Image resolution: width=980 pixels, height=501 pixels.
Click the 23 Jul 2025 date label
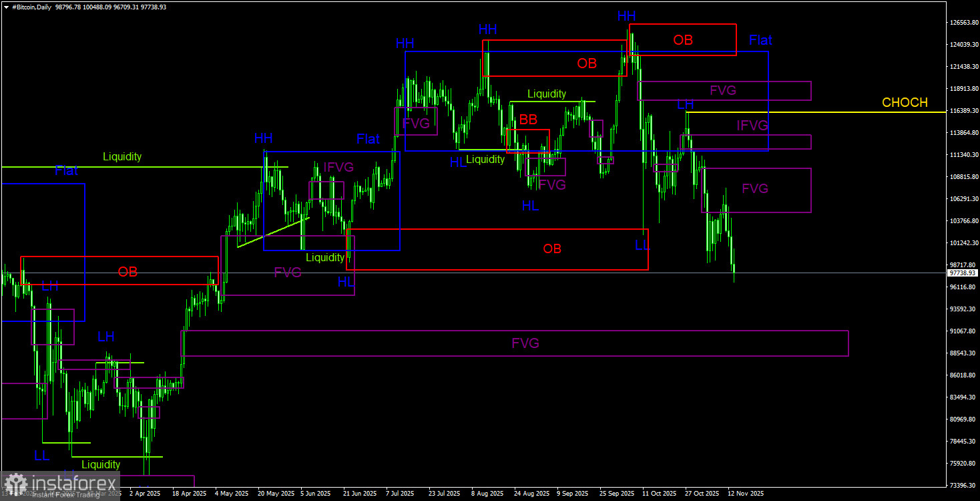point(445,494)
